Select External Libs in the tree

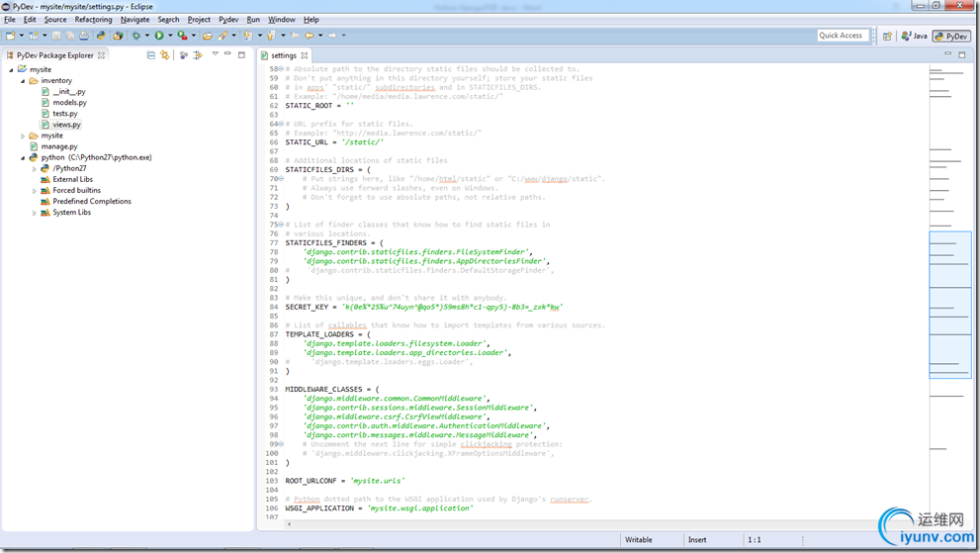[72, 179]
